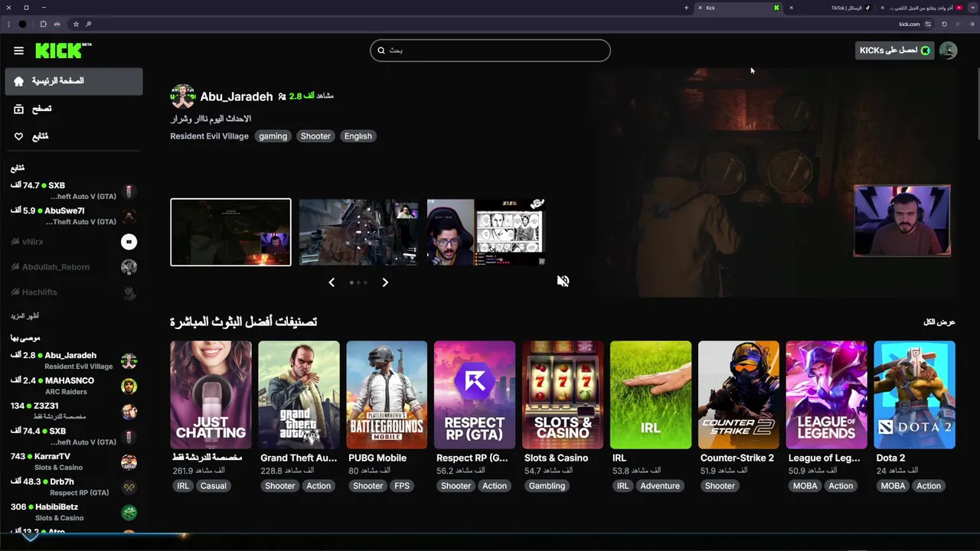Click the get KICKs button

[x=895, y=51]
